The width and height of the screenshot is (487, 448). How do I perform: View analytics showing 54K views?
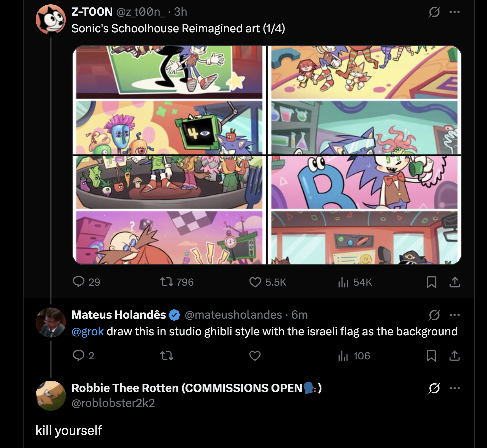pos(343,282)
